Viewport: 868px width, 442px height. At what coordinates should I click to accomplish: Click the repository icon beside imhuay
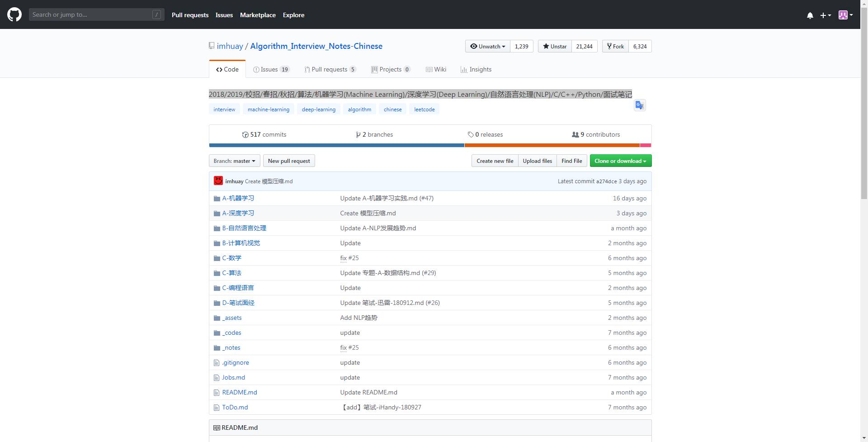coord(212,46)
